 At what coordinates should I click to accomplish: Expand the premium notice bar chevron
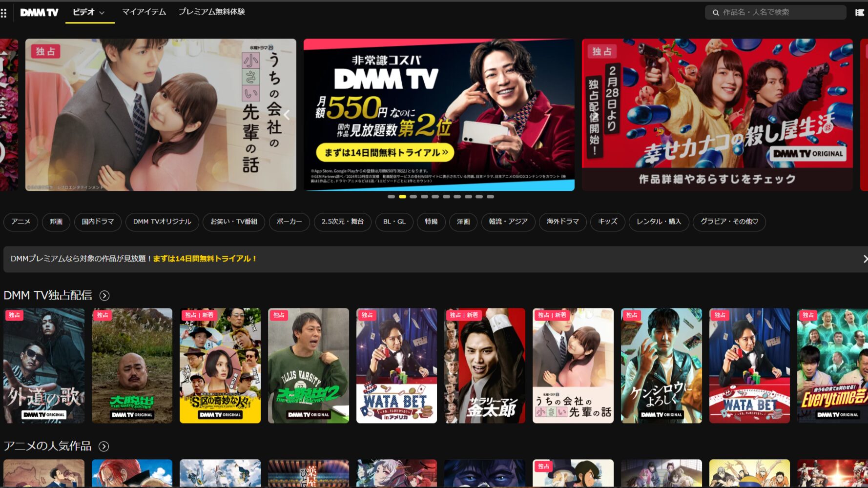(x=865, y=259)
